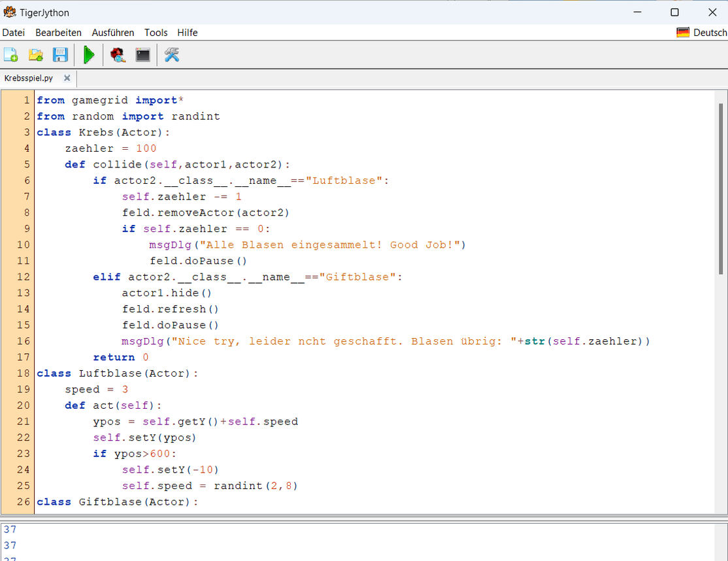Open the Hilfe menu

tap(187, 32)
